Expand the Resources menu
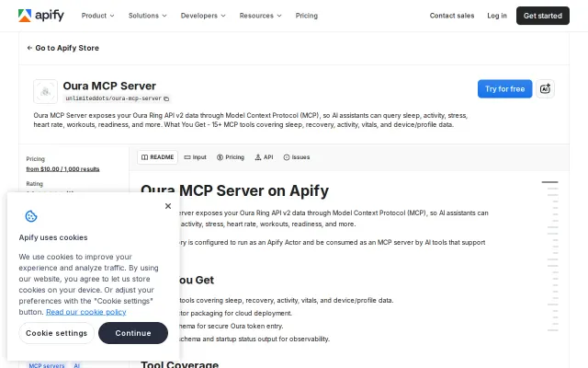588x368 pixels. pyautogui.click(x=260, y=16)
